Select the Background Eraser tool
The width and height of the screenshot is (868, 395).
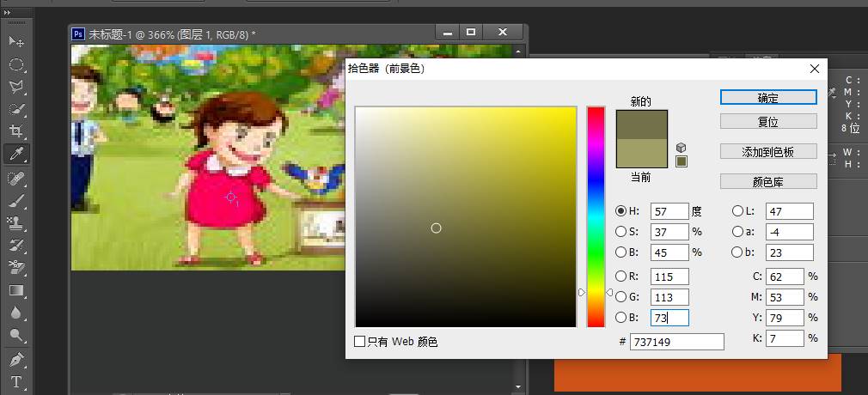(16, 268)
